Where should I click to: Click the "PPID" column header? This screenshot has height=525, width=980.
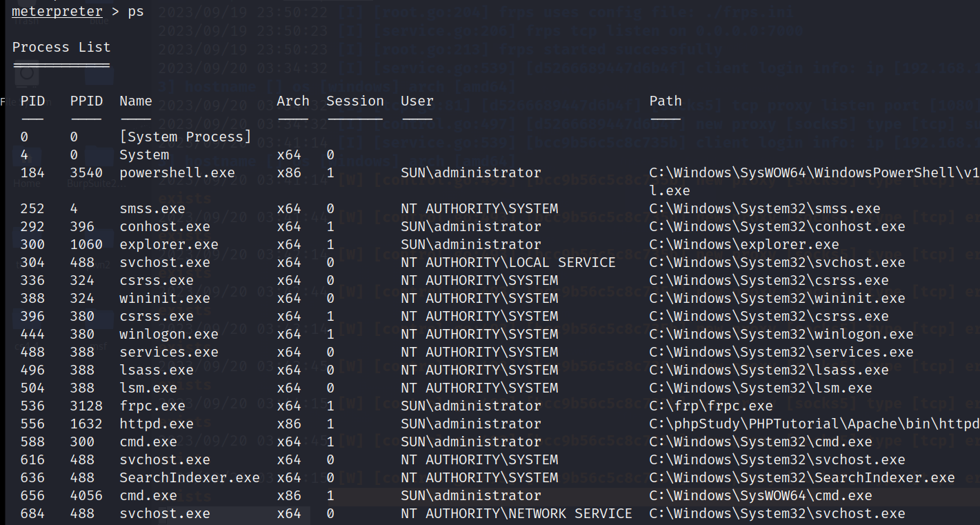(x=86, y=101)
